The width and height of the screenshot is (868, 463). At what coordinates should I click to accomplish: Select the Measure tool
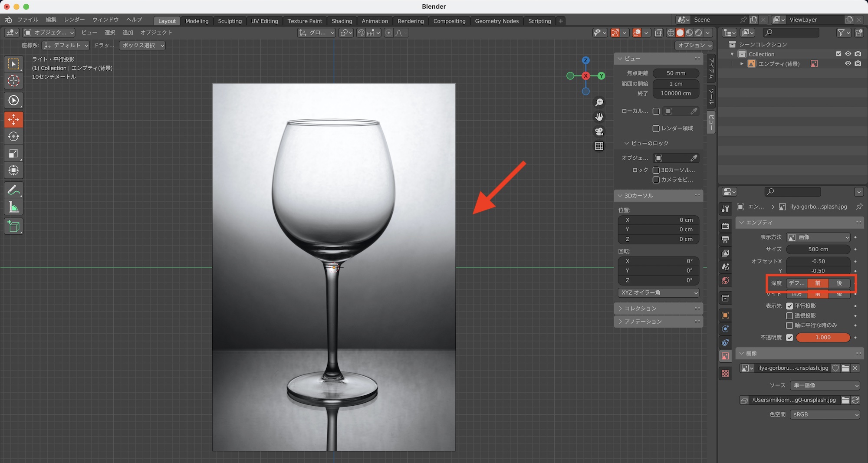click(x=13, y=207)
